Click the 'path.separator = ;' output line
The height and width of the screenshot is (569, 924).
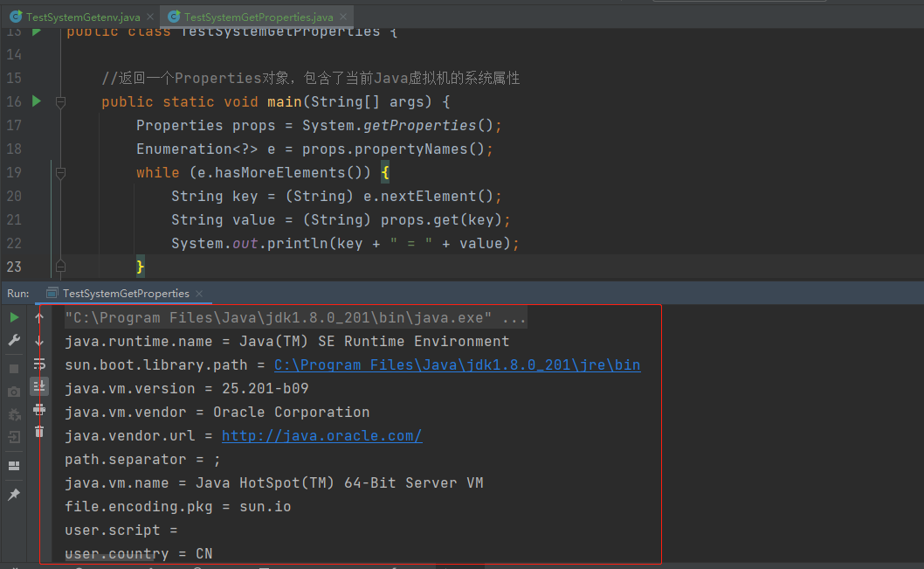pos(142,460)
